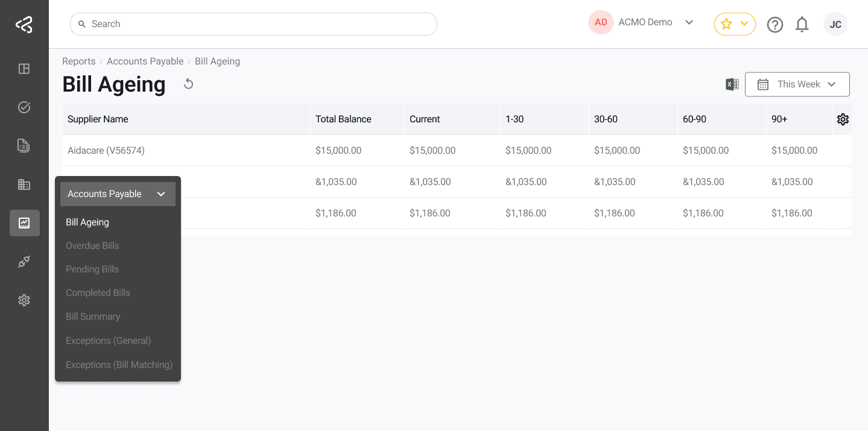Open the help question mark icon
The height and width of the screenshot is (431, 868).
(x=775, y=25)
